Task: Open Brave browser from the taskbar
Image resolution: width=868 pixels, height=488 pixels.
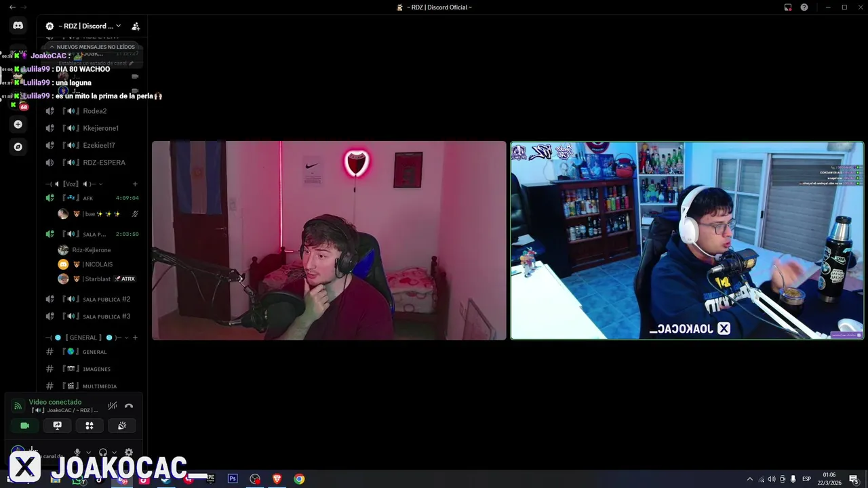Action: 277,479
